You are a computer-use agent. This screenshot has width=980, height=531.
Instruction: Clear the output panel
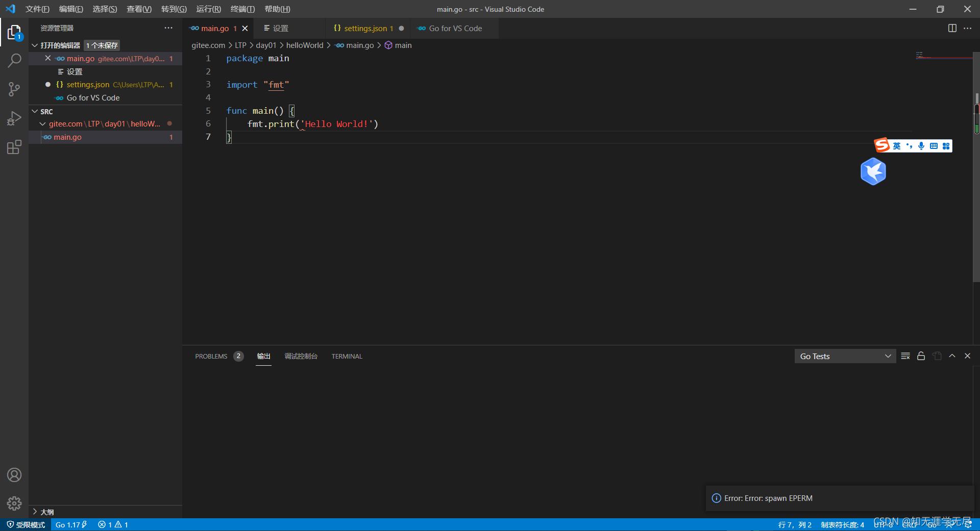click(x=905, y=356)
